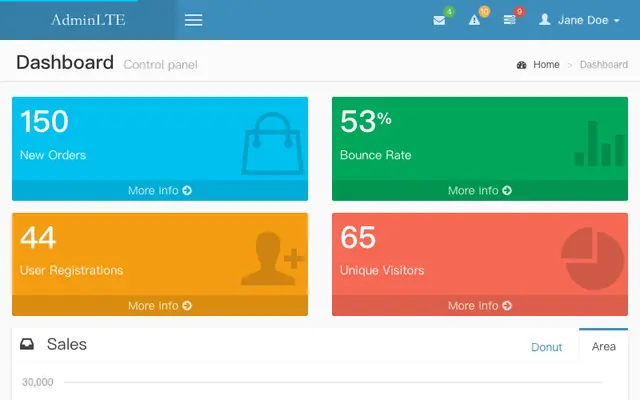
Task: Click the user avatar icon beside Jane Doe
Action: (x=544, y=19)
